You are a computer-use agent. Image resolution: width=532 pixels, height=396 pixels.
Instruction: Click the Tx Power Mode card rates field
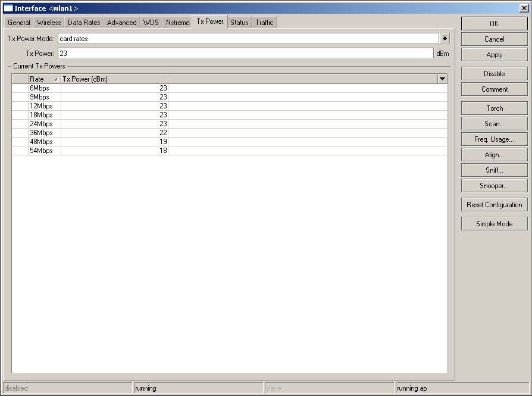pyautogui.click(x=248, y=38)
